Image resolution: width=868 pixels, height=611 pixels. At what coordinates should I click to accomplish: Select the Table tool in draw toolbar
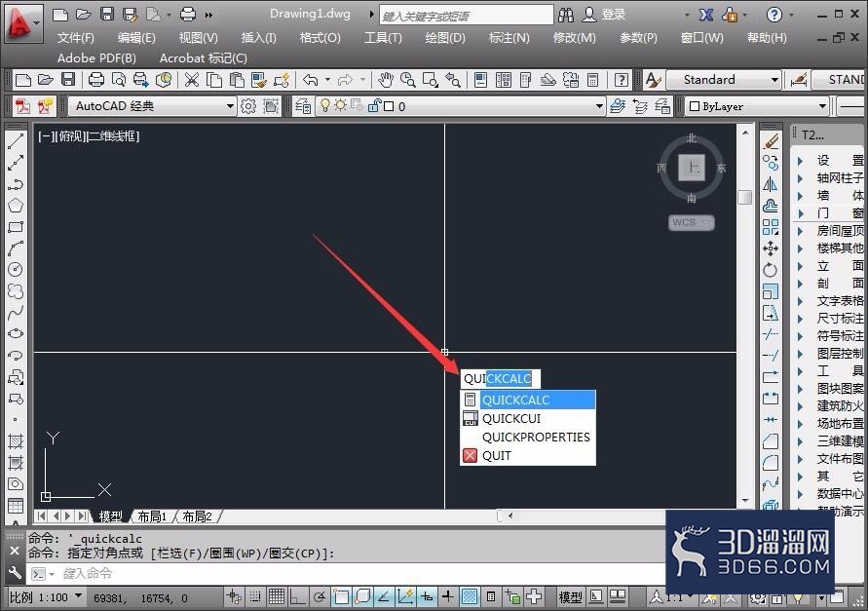(x=16, y=505)
